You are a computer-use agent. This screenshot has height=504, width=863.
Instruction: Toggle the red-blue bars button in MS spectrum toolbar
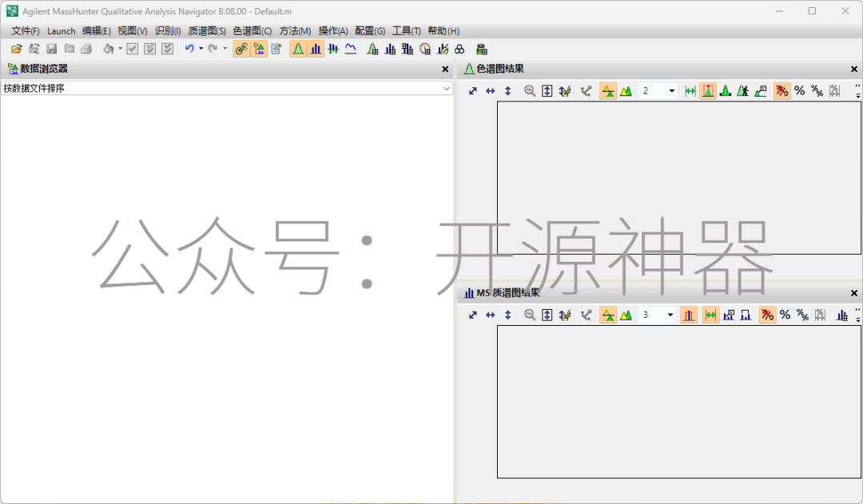[x=689, y=315]
